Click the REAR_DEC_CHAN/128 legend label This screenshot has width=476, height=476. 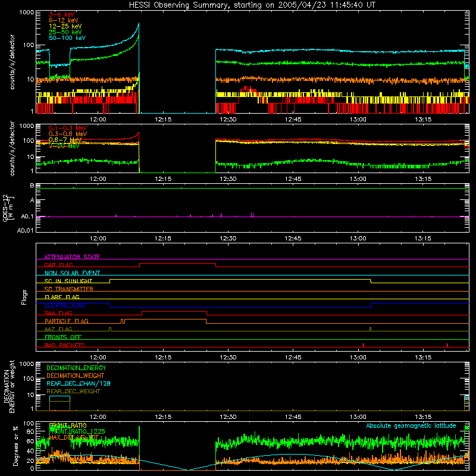click(79, 383)
